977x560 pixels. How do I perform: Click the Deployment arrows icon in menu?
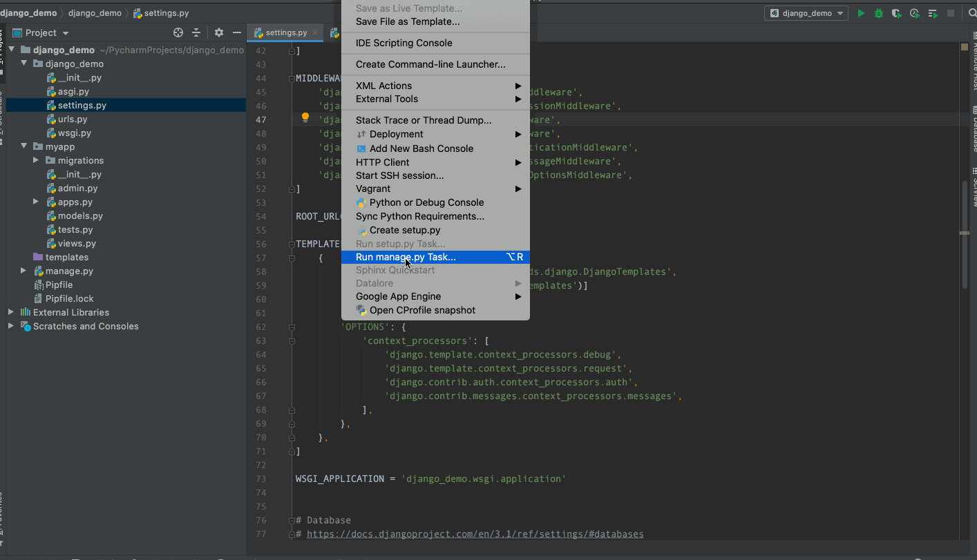[361, 134]
